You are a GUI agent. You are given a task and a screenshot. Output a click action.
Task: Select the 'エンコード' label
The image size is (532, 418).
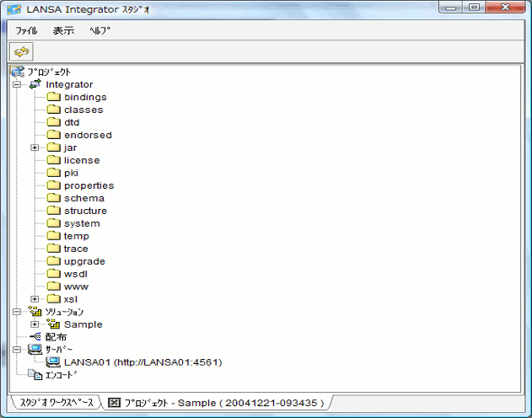[x=61, y=375]
